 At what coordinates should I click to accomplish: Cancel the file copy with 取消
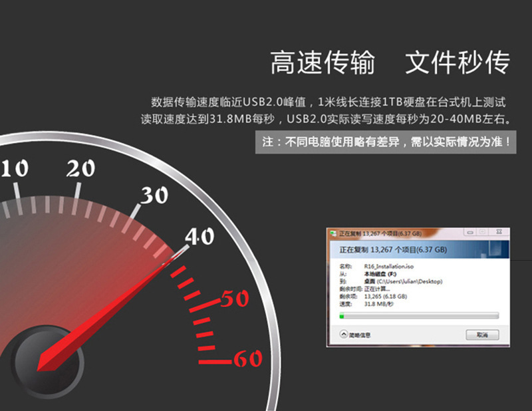[x=482, y=335]
